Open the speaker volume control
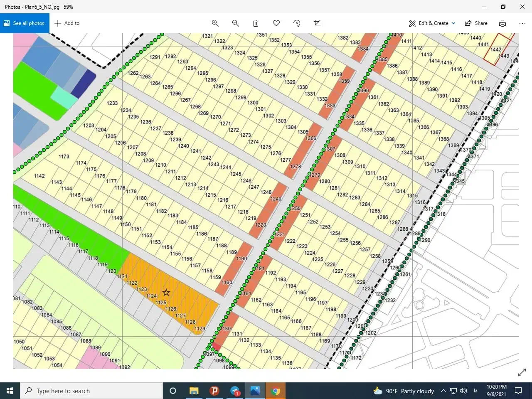Screen dimensions: 532x399 click(464, 391)
